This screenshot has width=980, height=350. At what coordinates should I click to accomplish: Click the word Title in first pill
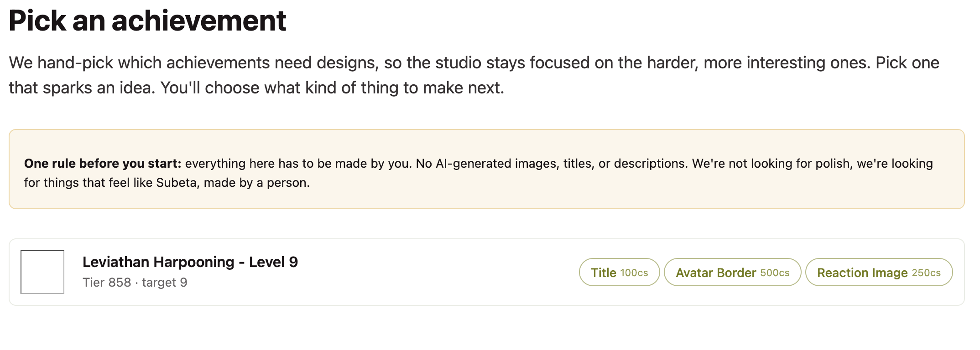pyautogui.click(x=604, y=273)
